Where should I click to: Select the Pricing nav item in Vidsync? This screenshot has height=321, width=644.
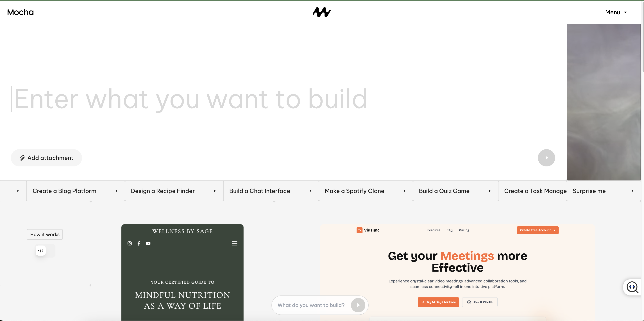464,230
